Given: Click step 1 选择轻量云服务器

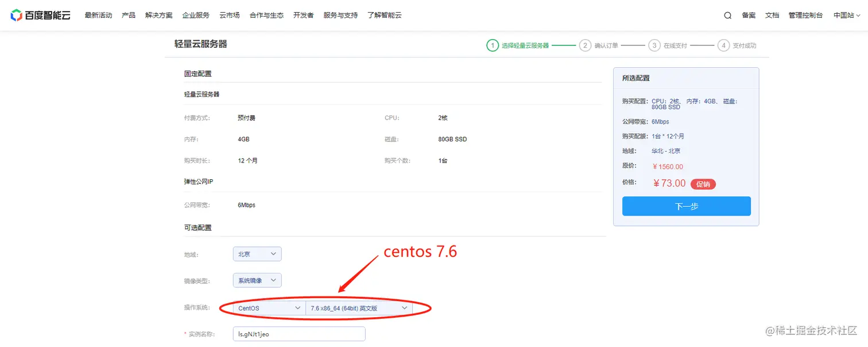Looking at the screenshot, I should pos(518,45).
